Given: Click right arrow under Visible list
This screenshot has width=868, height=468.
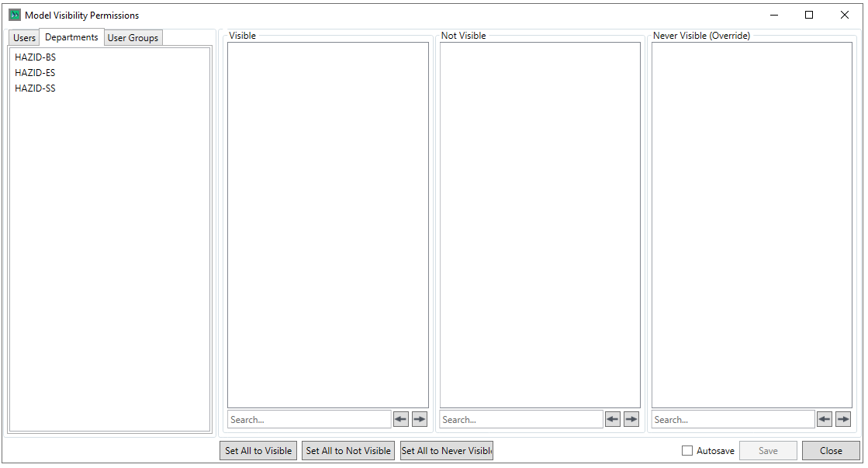Looking at the screenshot, I should click(420, 419).
